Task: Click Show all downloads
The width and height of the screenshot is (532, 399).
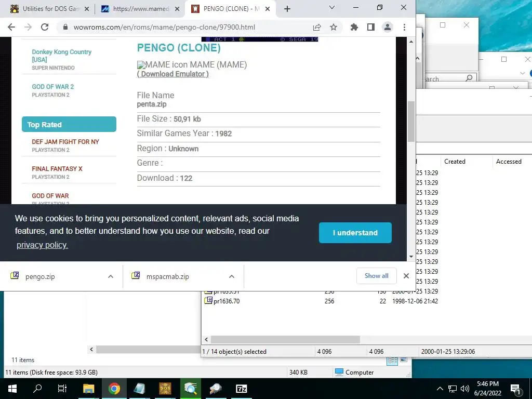Action: point(376,276)
